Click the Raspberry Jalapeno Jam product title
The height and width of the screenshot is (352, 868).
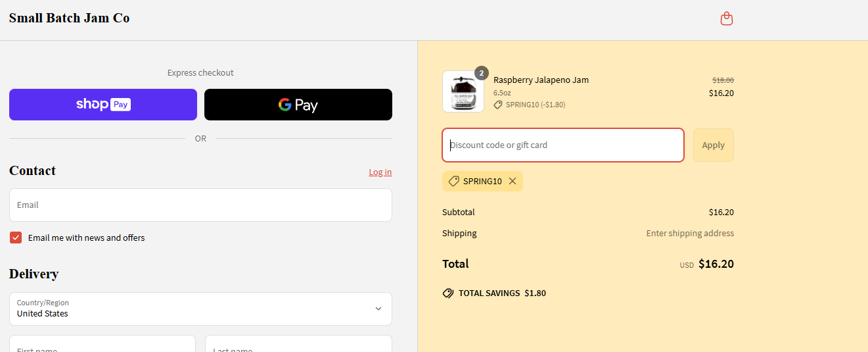tap(541, 80)
